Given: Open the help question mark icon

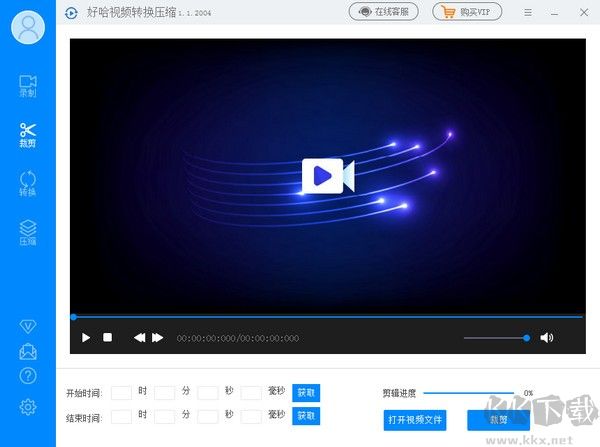Looking at the screenshot, I should [28, 376].
